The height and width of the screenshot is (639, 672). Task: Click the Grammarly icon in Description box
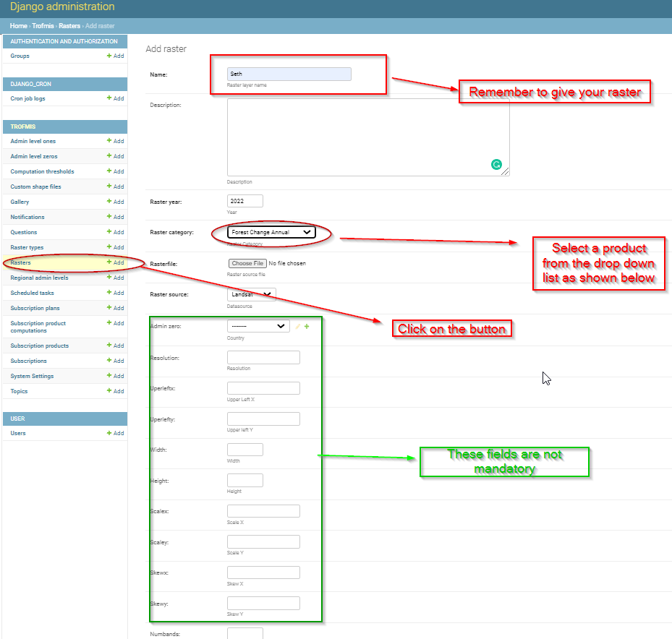(496, 165)
